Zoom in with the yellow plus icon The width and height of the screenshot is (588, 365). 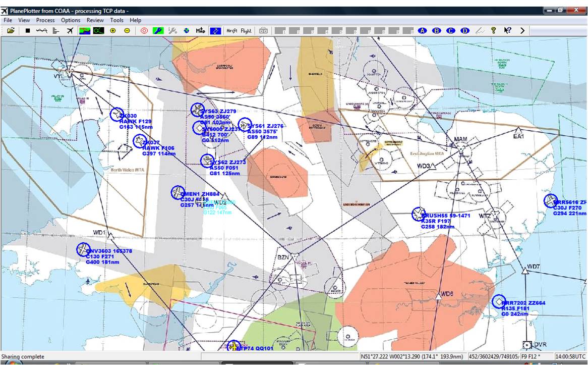(113, 31)
